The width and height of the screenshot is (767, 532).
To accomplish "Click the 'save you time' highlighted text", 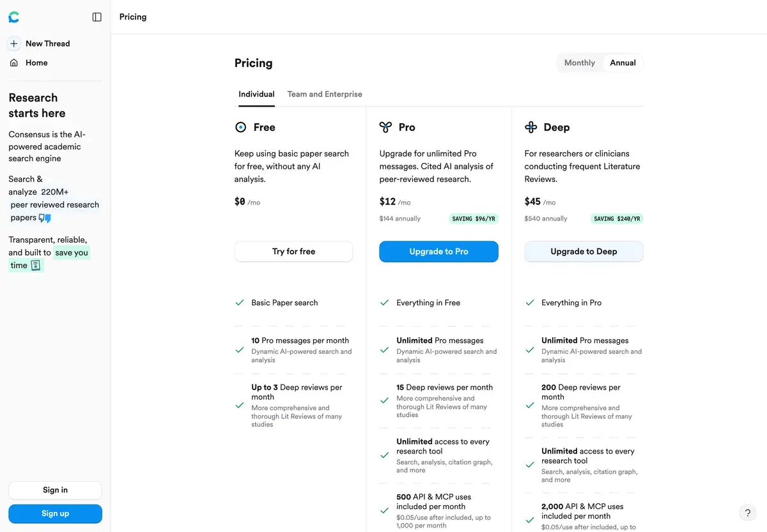I will pyautogui.click(x=49, y=259).
